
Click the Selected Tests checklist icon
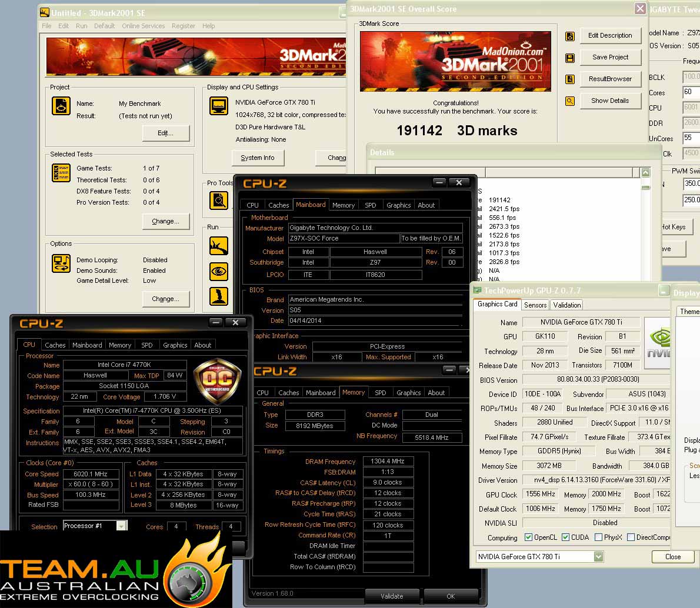(x=61, y=173)
